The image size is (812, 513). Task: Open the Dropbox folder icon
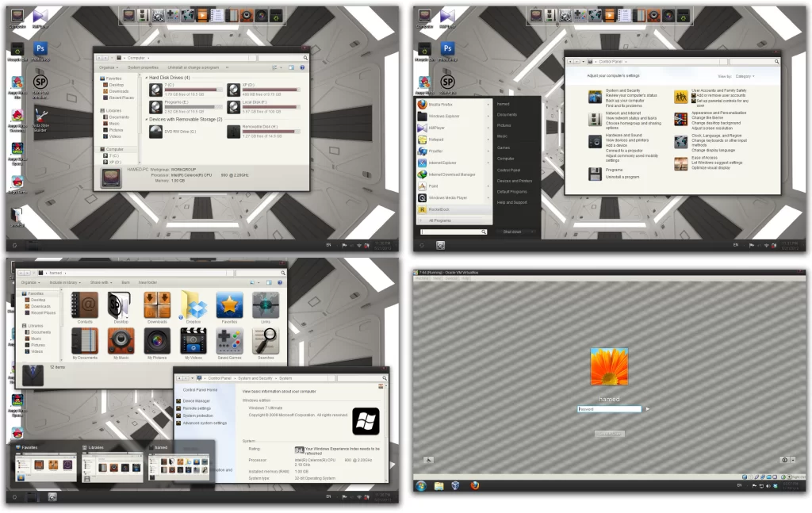pyautogui.click(x=193, y=307)
